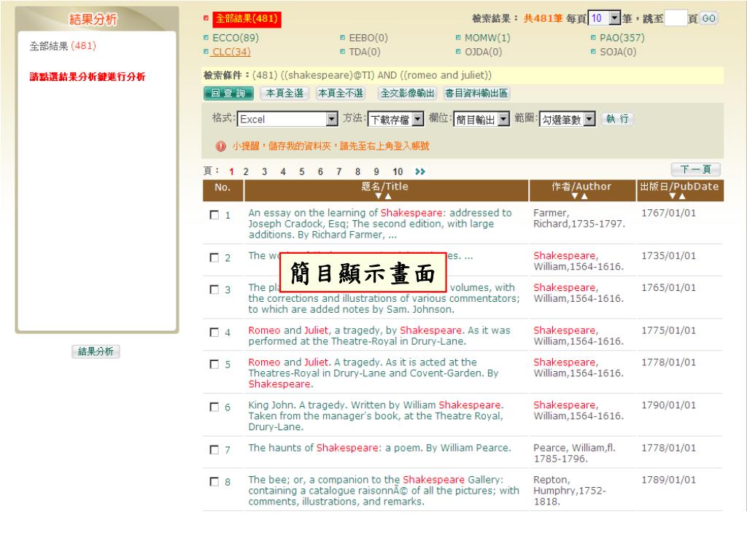
Task: Select 全部結果(481) tab
Action: pyautogui.click(x=247, y=19)
